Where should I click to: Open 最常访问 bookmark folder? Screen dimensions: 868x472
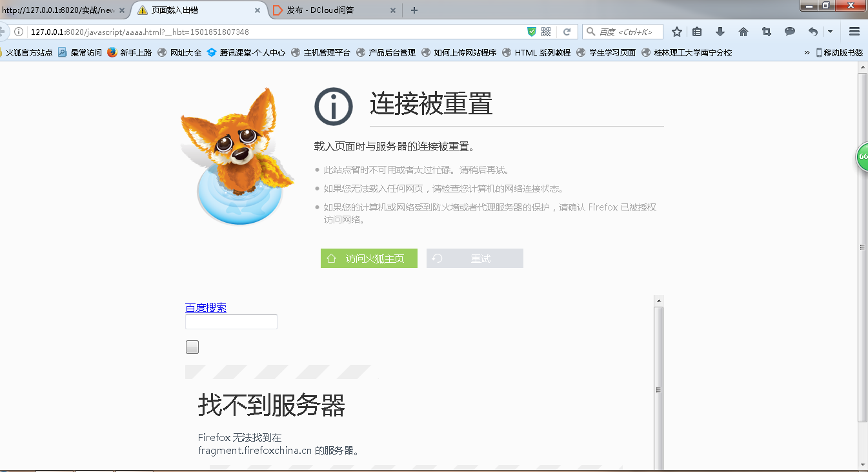point(80,53)
